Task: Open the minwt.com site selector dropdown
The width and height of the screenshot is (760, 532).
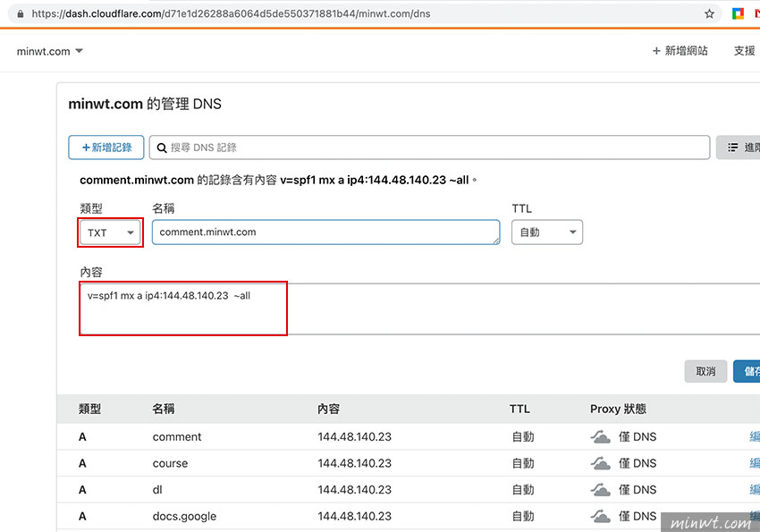Action: [x=50, y=51]
